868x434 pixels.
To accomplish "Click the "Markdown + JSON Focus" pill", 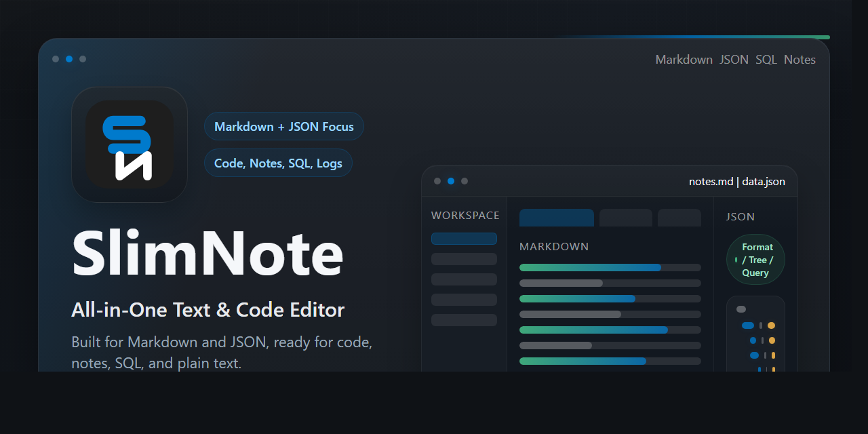I will click(284, 126).
